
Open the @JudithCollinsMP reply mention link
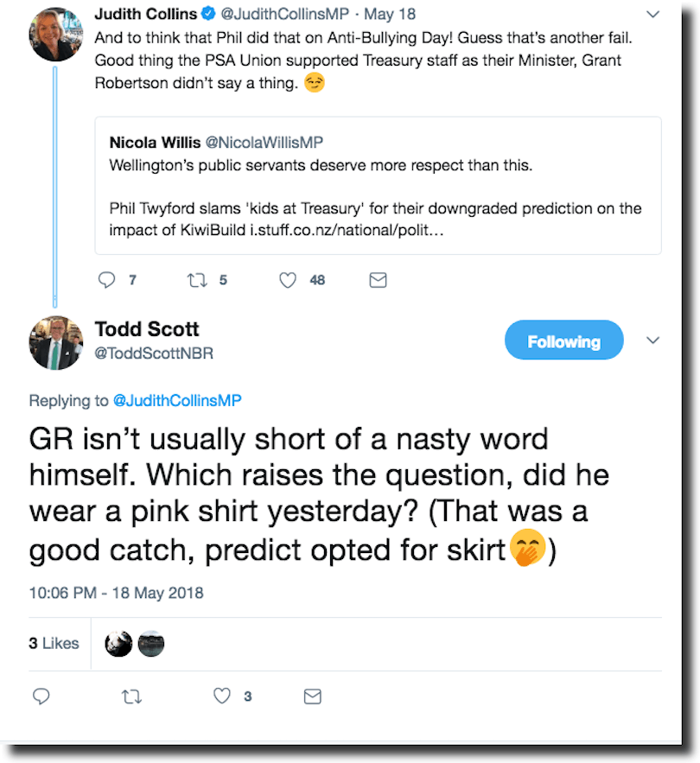pos(177,400)
